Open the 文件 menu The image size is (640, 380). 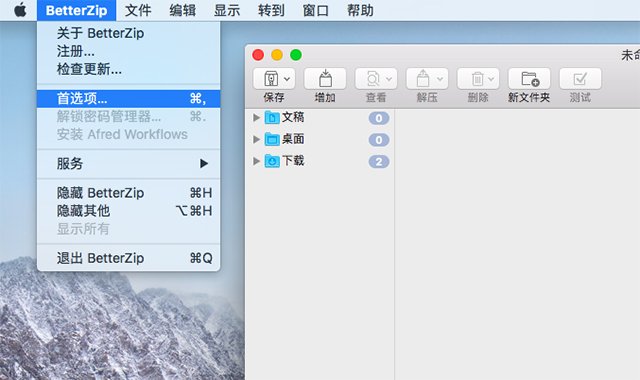pyautogui.click(x=138, y=10)
